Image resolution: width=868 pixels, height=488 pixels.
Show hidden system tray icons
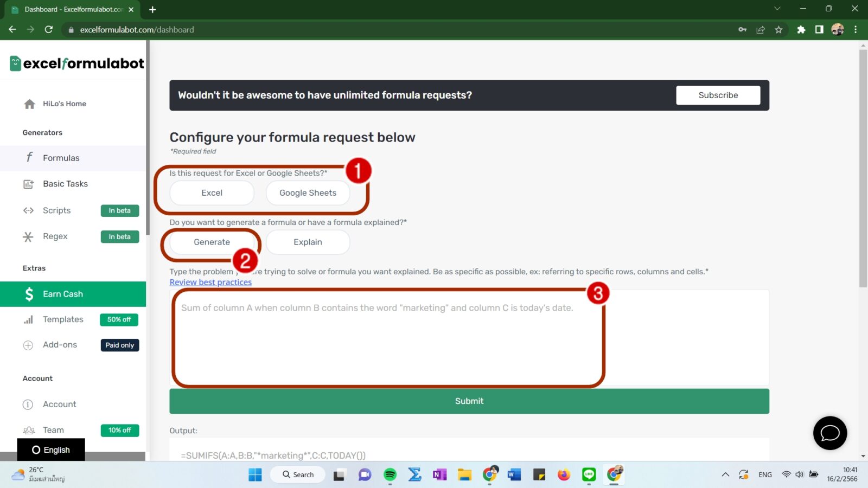pos(725,475)
